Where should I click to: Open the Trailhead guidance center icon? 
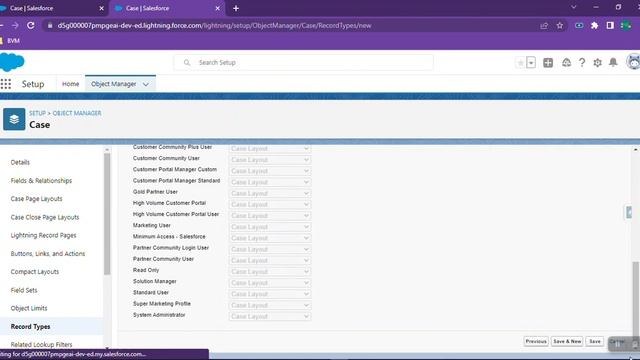(566, 62)
